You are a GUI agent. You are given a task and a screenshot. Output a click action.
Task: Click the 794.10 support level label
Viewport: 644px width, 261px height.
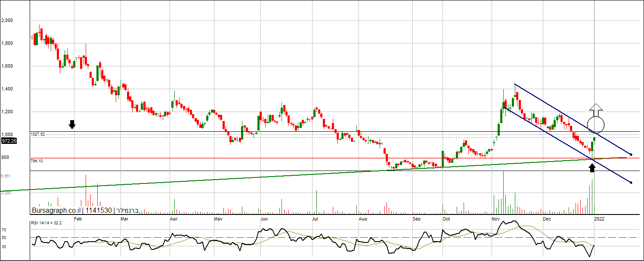(37, 161)
